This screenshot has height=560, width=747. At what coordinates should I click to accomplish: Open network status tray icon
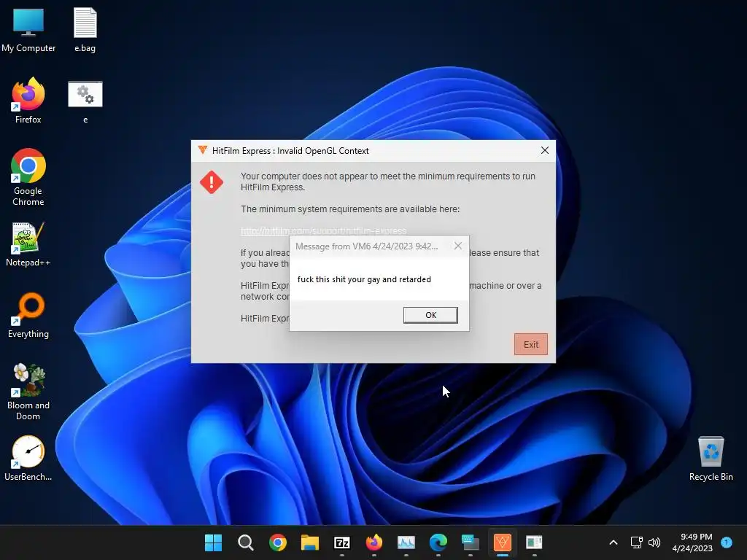coord(636,542)
